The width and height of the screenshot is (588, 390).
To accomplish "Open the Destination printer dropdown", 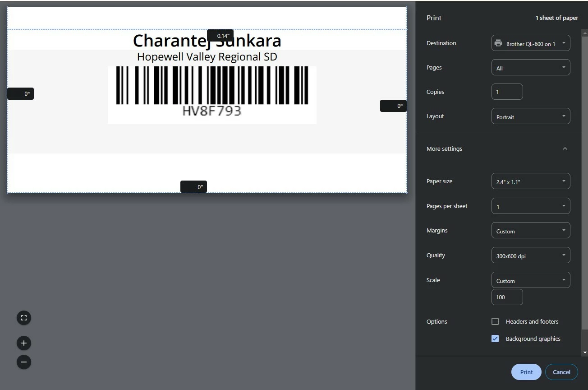I will point(531,43).
